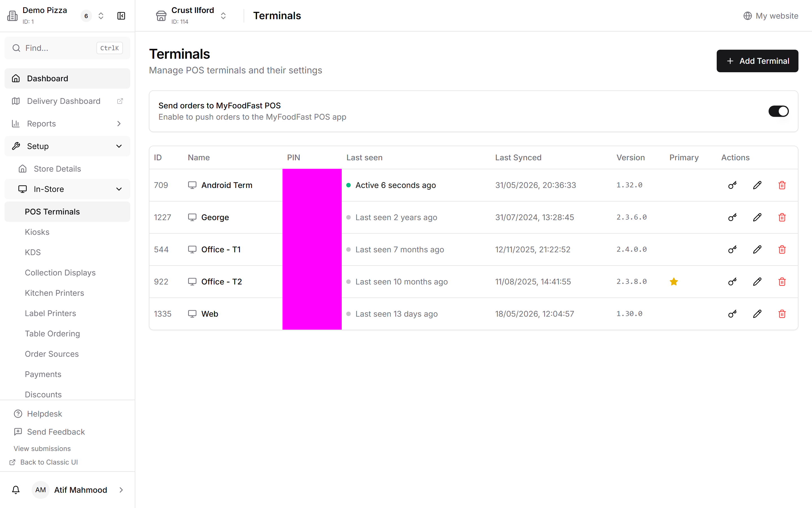Viewport: 812px width, 508px height.
Task: Click last synced 31/07/2024, 13:28:45
Action: [x=534, y=217]
